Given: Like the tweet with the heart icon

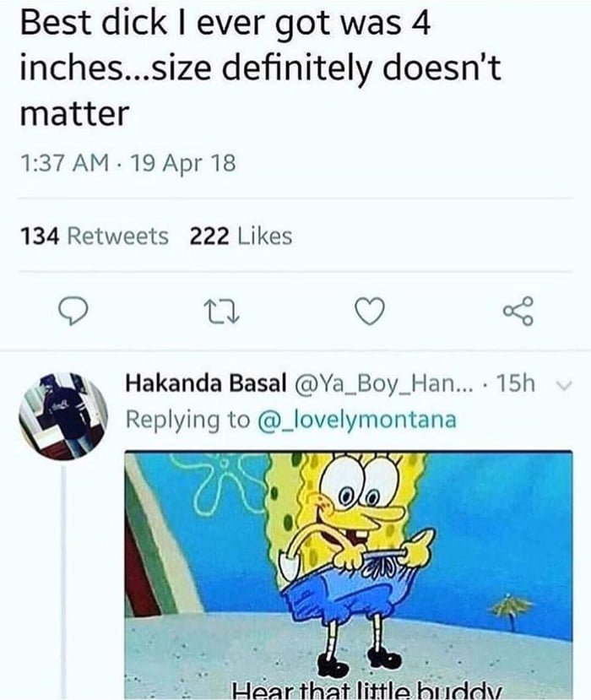Looking at the screenshot, I should pyautogui.click(x=368, y=313).
